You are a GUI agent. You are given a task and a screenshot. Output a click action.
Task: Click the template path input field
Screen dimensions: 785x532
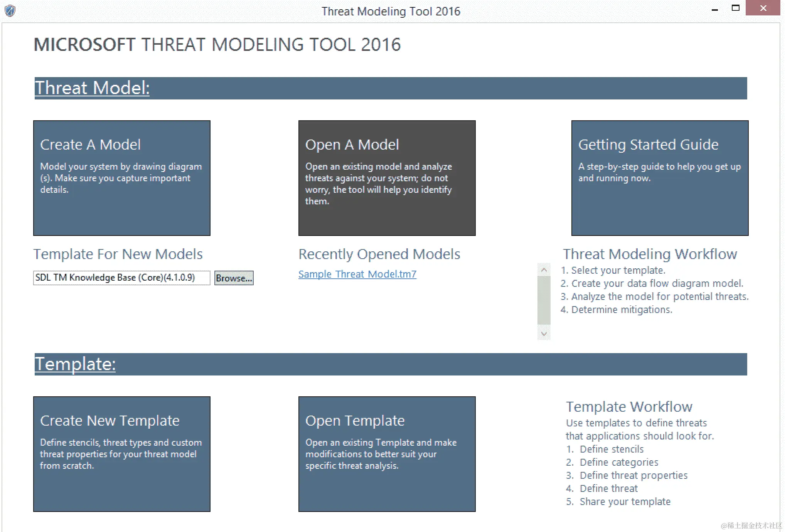(x=121, y=278)
